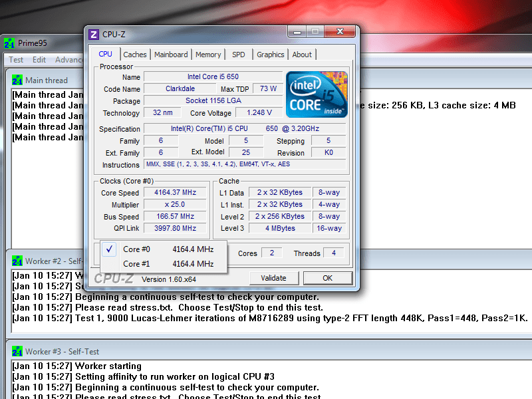The image size is (532, 399).
Task: Click the Package value Socket 1156 LGA
Action: point(213,101)
